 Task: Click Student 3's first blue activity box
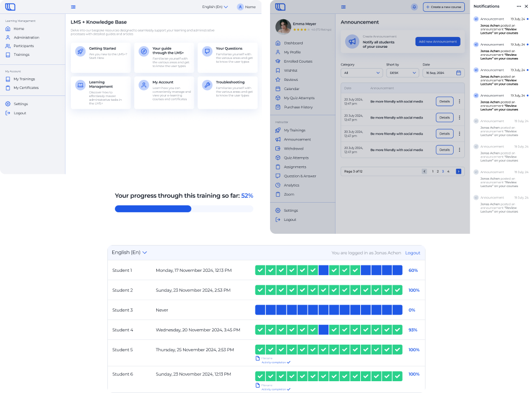click(x=260, y=310)
